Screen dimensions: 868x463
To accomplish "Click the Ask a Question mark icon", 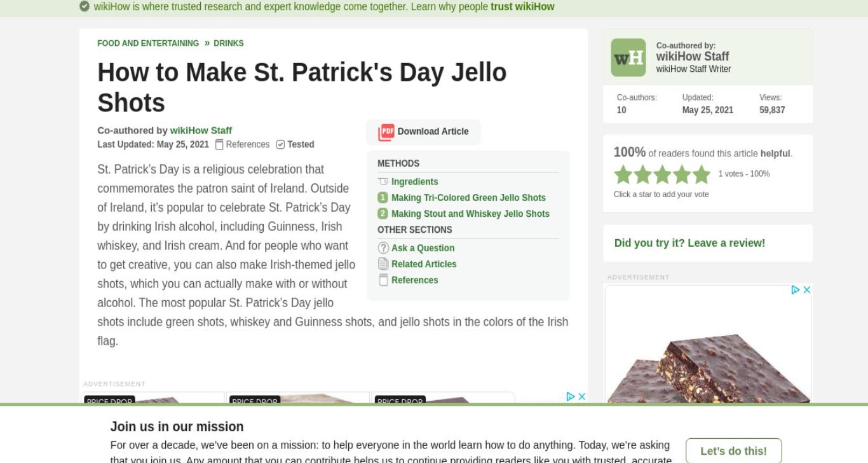I will (383, 248).
